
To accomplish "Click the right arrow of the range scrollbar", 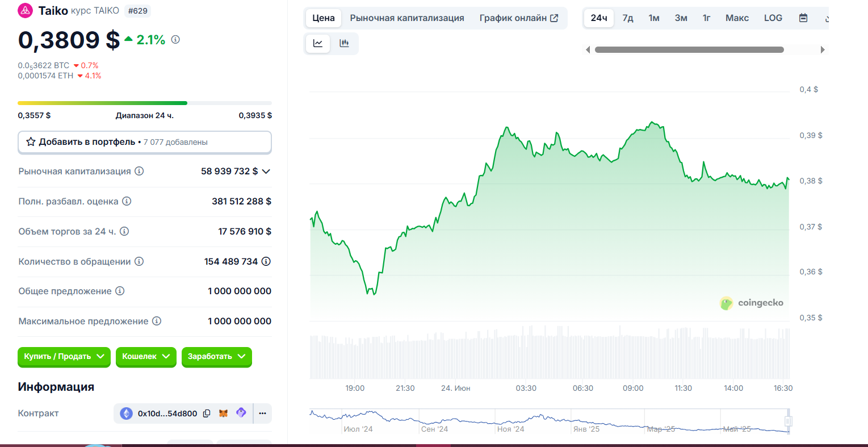I will coord(823,50).
